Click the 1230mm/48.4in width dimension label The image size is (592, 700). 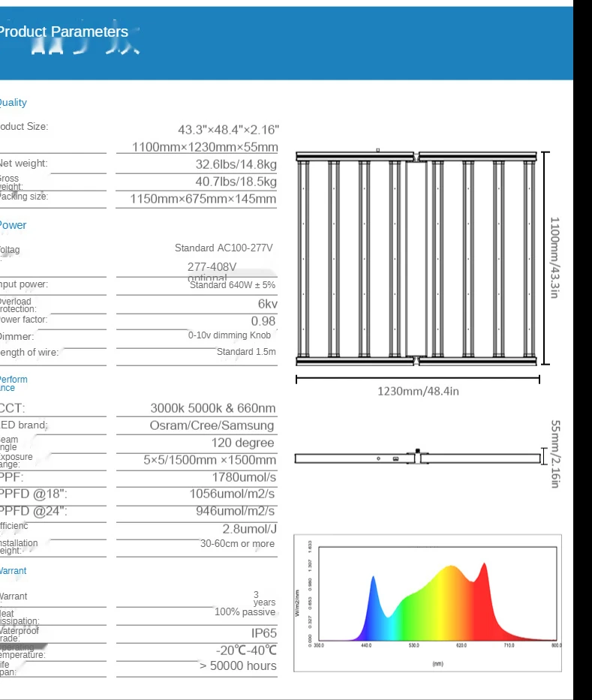tap(418, 392)
